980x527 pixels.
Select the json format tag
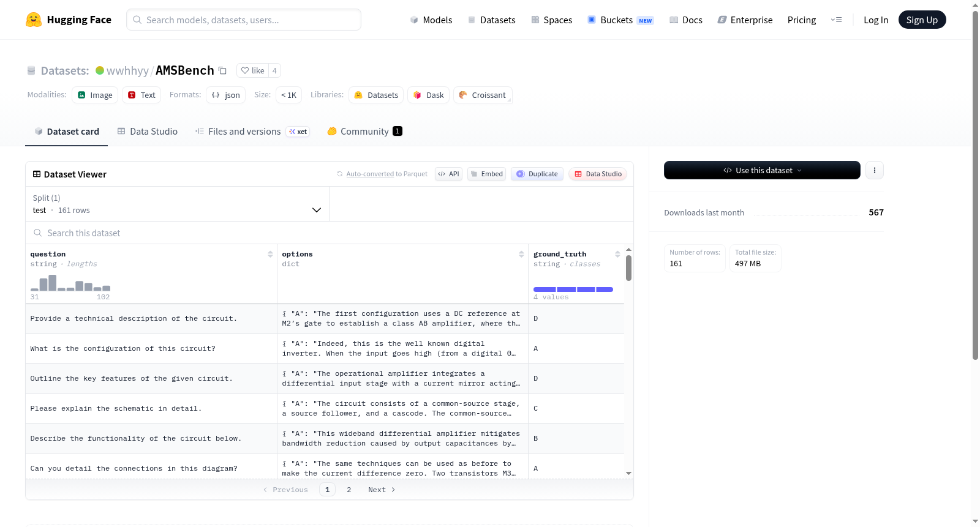click(x=225, y=95)
